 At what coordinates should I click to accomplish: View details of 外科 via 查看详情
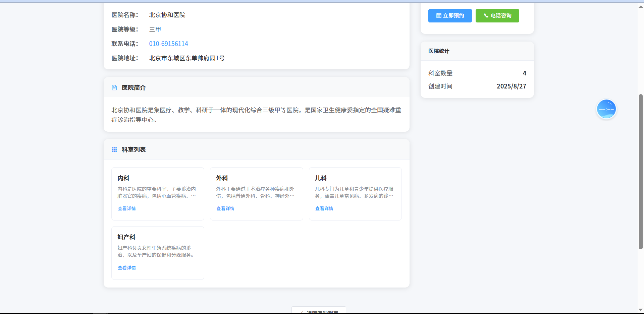click(x=225, y=208)
